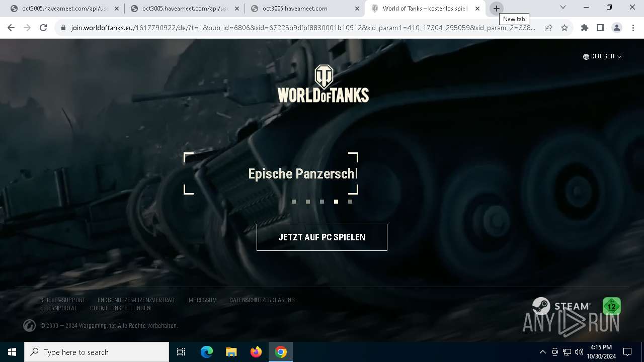Open the ELTERNPORTAL link
The height and width of the screenshot is (362, 644).
[59, 308]
